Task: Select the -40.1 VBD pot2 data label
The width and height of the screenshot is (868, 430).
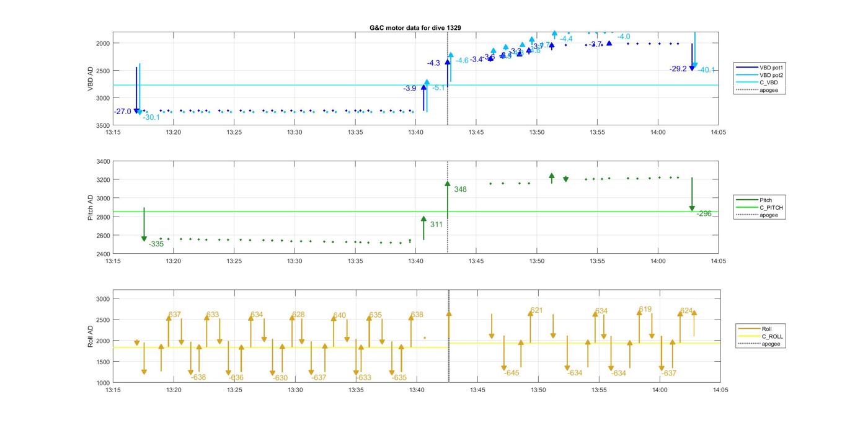Action: 706,70
